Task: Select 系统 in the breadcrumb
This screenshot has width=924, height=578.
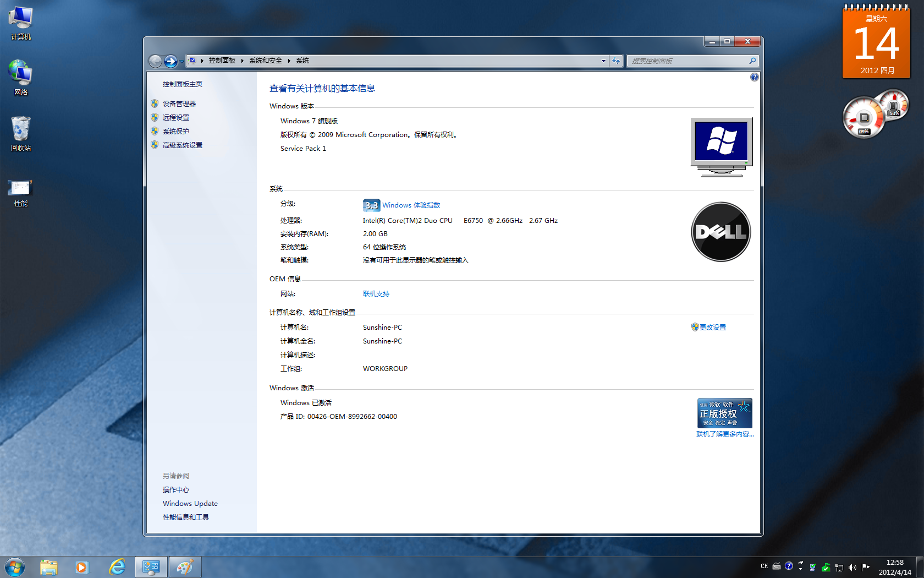Action: (x=302, y=61)
